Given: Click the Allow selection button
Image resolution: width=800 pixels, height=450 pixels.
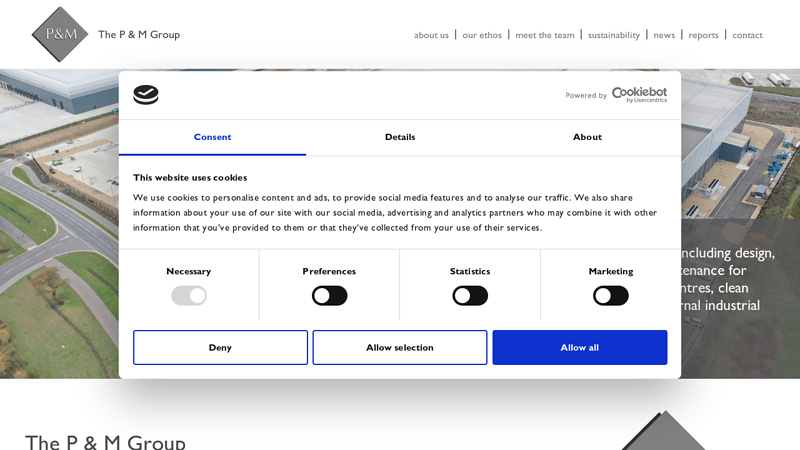Looking at the screenshot, I should click(x=400, y=347).
